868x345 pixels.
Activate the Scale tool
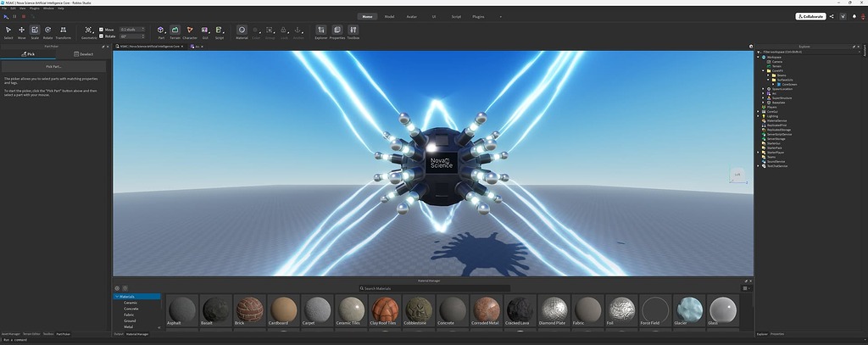pos(35,32)
